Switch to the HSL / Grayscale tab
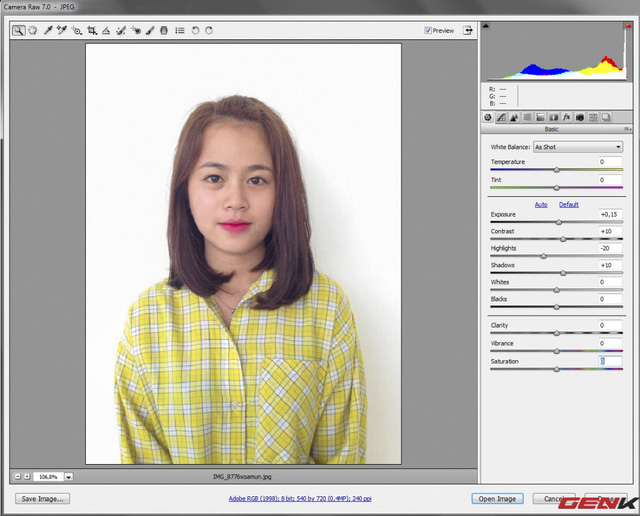Screen dimensions: 640x516 pyautogui.click(x=527, y=118)
